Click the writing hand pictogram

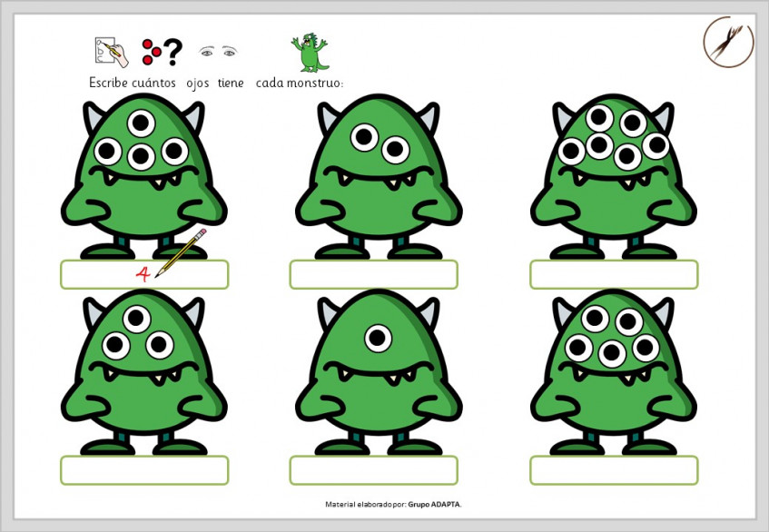click(x=112, y=52)
